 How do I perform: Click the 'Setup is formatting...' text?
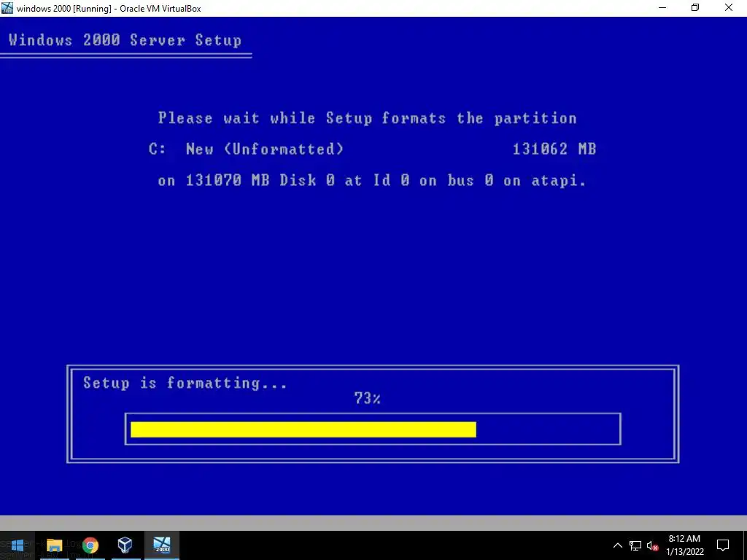point(185,383)
